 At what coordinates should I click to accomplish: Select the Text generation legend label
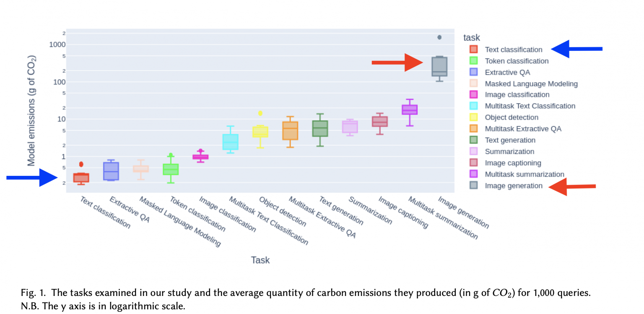(510, 140)
